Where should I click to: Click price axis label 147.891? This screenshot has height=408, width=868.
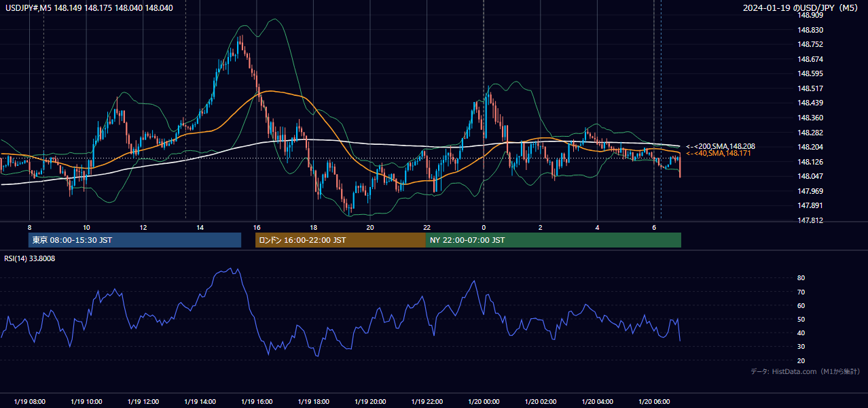tap(811, 205)
